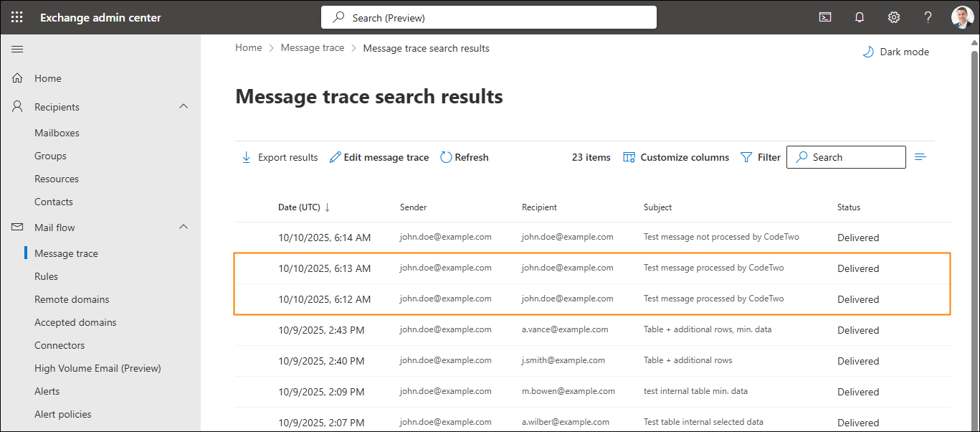This screenshot has height=432, width=980.
Task: Open settings with the gear icon
Action: [x=893, y=17]
